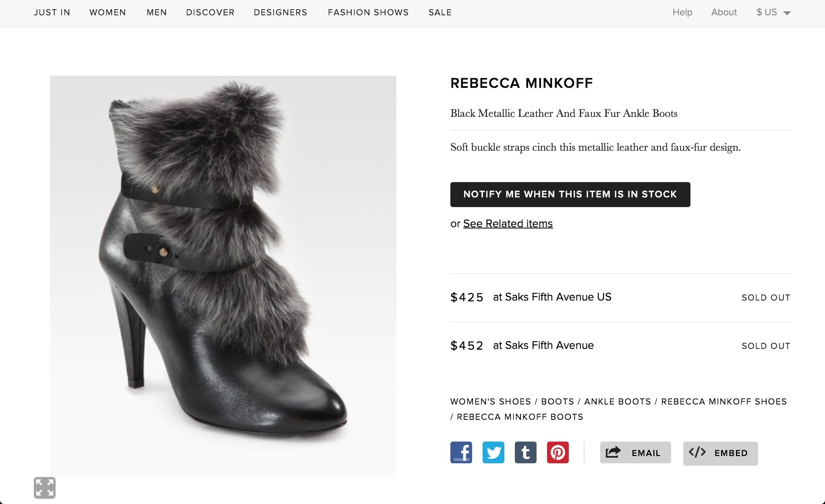825x504 pixels.
Task: Follow the See Related items link
Action: [508, 224]
